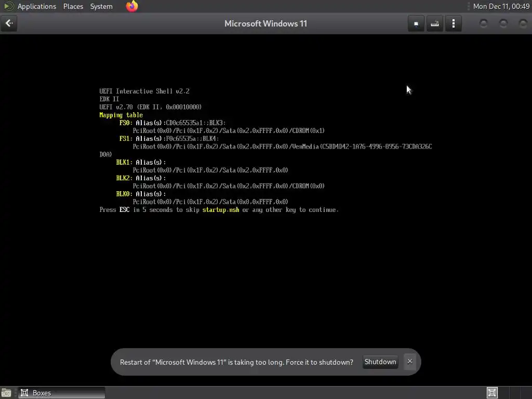The image size is (532, 399).
Task: Click the stop/force shutdown square icon
Action: 416,24
